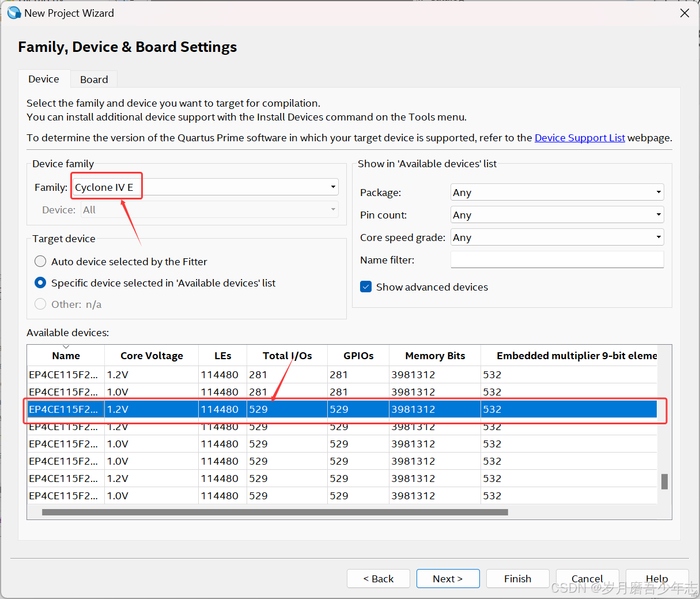Expand the Pin count dropdown

click(557, 215)
